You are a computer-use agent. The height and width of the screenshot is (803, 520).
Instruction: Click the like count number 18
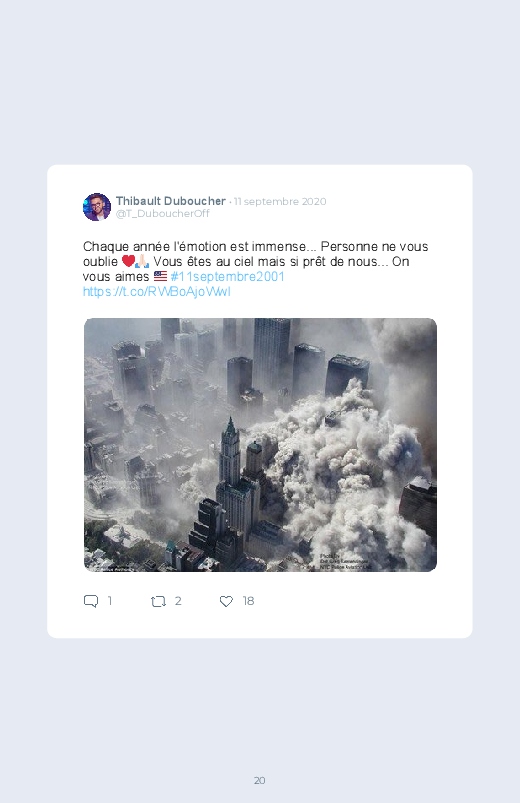tap(248, 601)
